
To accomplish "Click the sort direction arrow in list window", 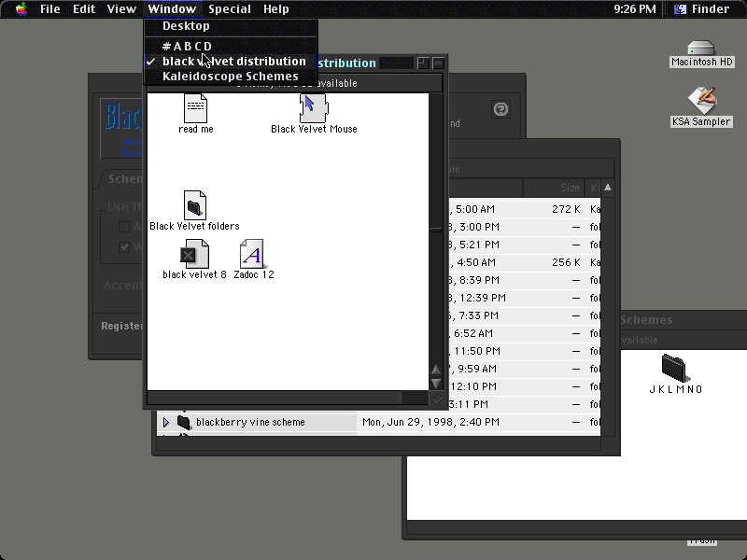I will pos(608,188).
